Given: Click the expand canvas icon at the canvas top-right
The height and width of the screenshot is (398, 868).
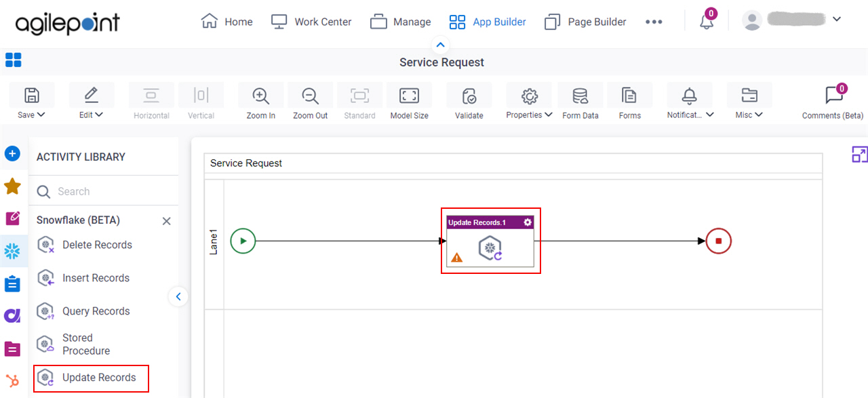Looking at the screenshot, I should pyautogui.click(x=860, y=155).
